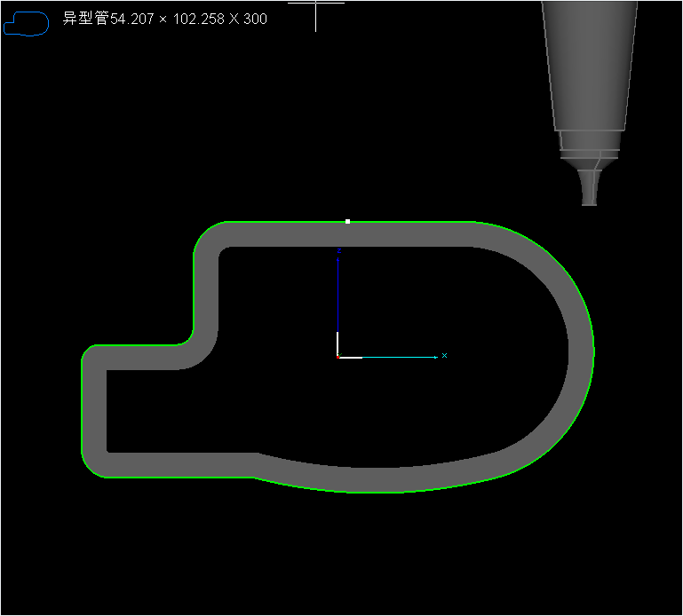
Task: Select the red coordinate origin point
Action: pyautogui.click(x=338, y=357)
